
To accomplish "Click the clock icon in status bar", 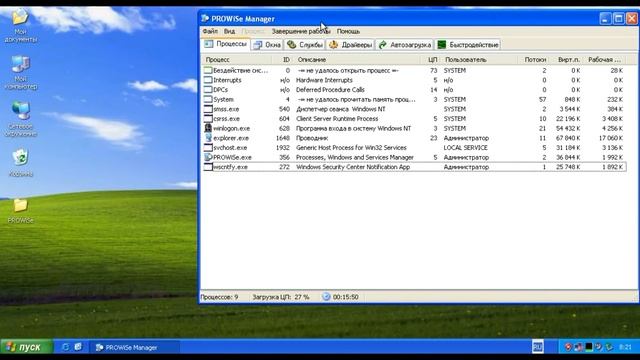I will pos(326,297).
